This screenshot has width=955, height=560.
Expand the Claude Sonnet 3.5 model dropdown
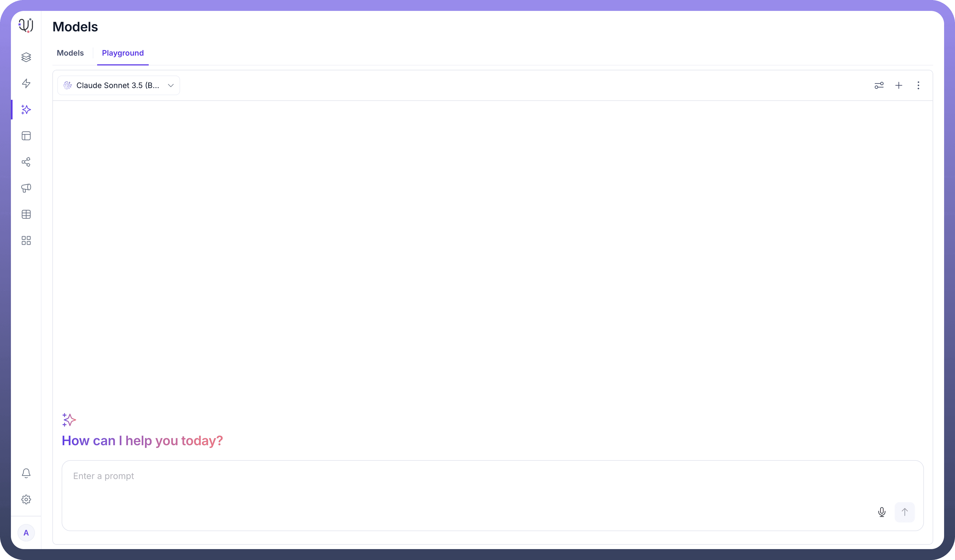[119, 86]
